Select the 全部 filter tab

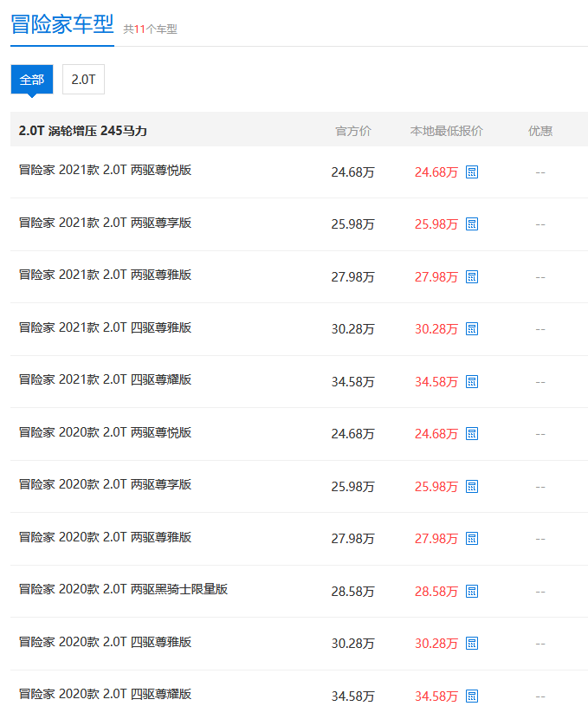(x=32, y=79)
